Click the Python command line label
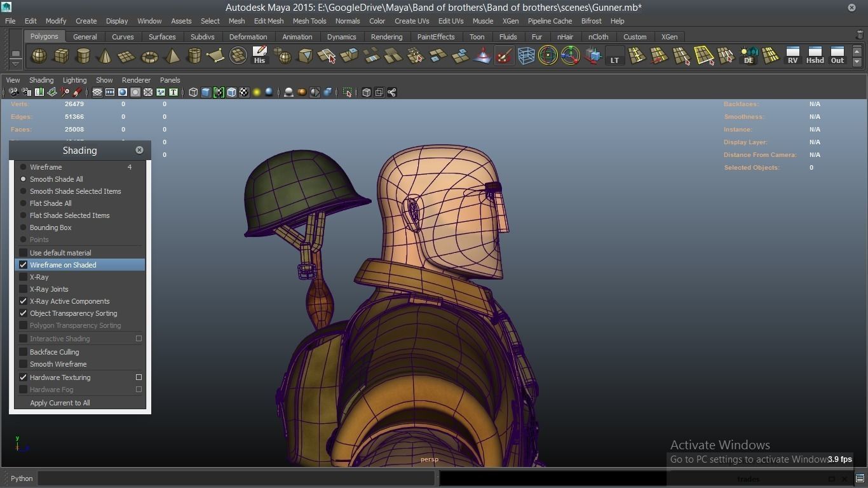This screenshot has width=868, height=488. tap(22, 478)
